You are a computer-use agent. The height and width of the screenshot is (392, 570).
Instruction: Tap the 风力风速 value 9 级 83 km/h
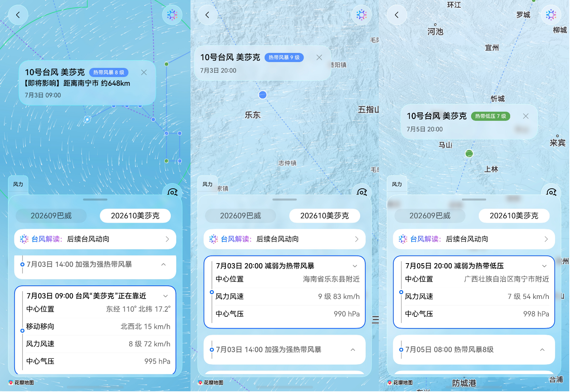(339, 297)
